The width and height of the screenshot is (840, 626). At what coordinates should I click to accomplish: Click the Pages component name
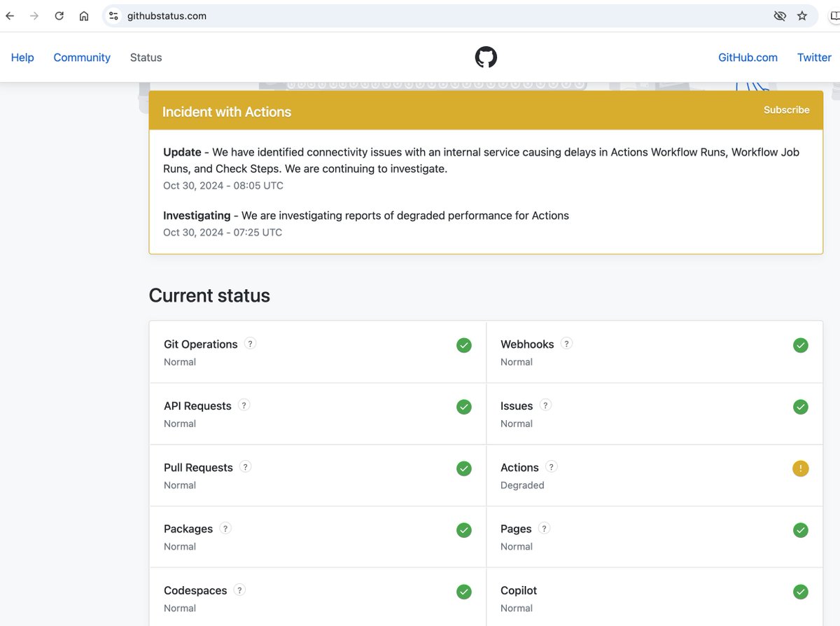tap(516, 529)
